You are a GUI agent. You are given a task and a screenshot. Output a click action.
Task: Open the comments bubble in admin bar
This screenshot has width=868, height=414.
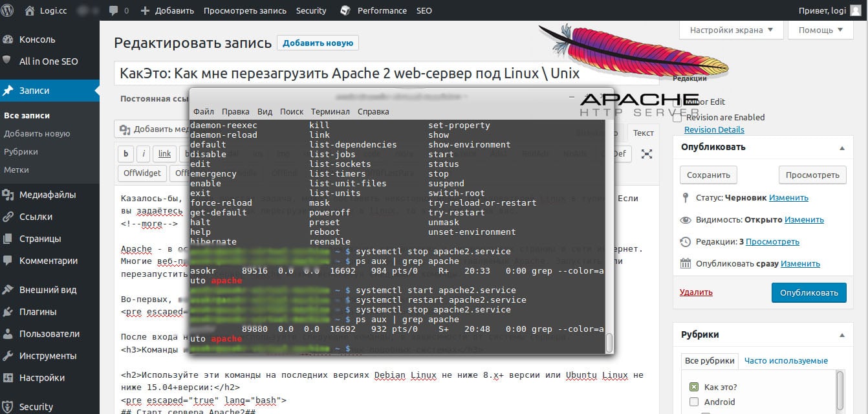[x=119, y=10]
